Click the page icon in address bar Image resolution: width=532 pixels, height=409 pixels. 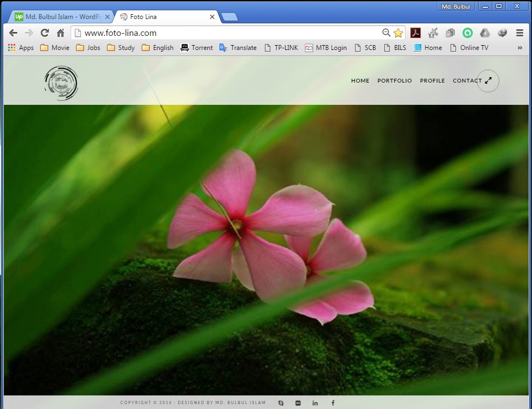78,33
